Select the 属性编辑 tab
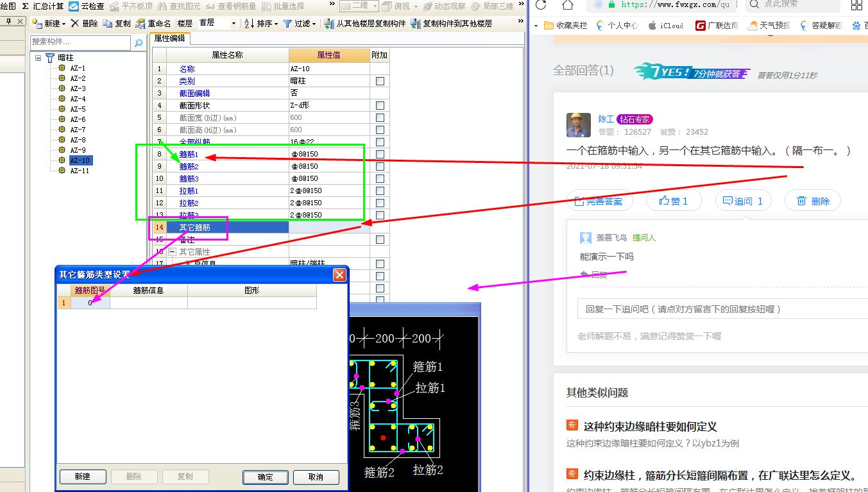Image resolution: width=868 pixels, height=492 pixels. click(x=169, y=38)
